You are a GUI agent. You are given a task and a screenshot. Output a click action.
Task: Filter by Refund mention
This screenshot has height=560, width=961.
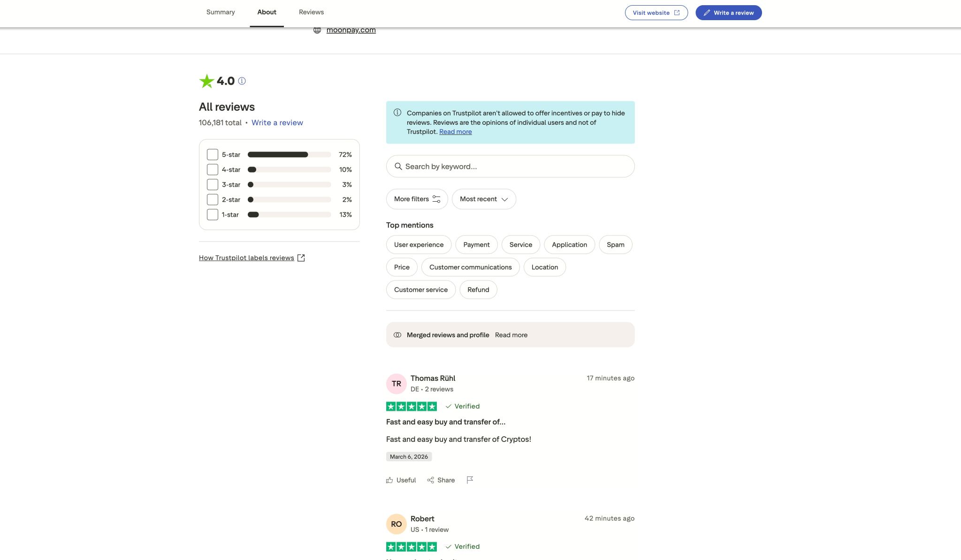(478, 290)
